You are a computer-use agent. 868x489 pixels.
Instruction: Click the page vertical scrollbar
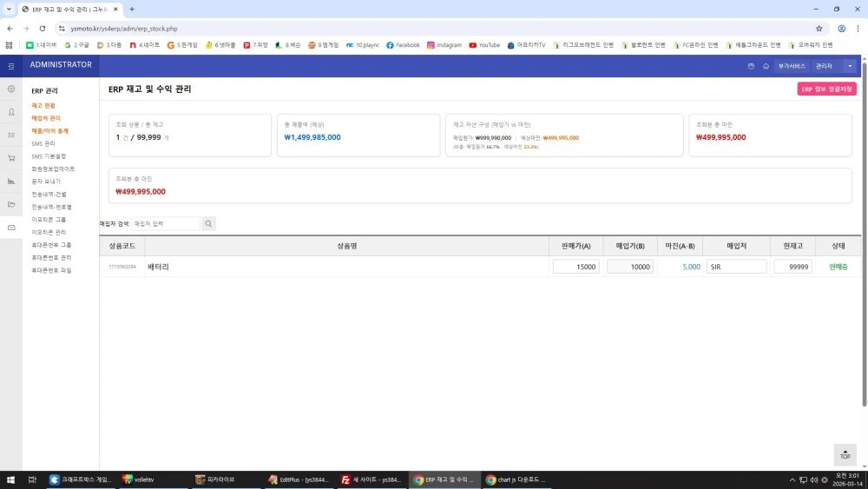[x=865, y=233]
